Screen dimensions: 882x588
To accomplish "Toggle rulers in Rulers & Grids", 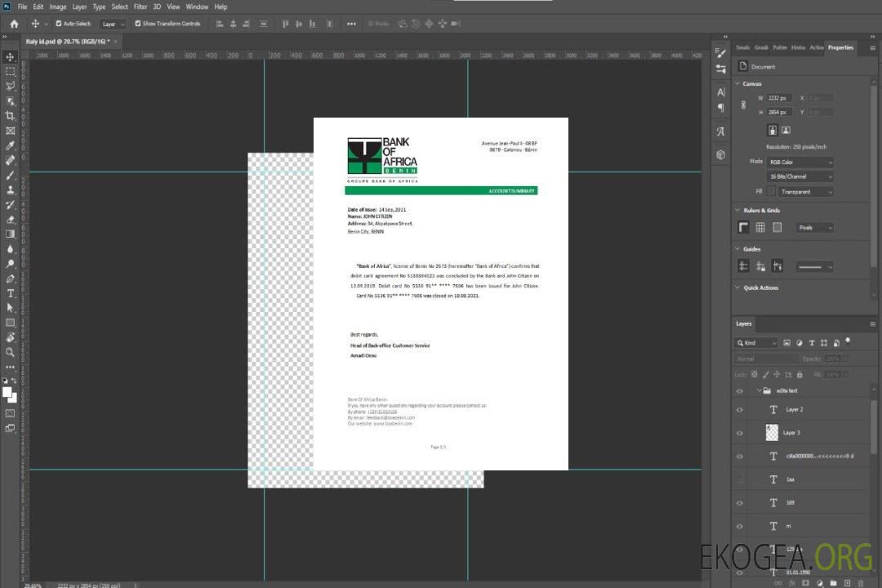I will pos(744,227).
